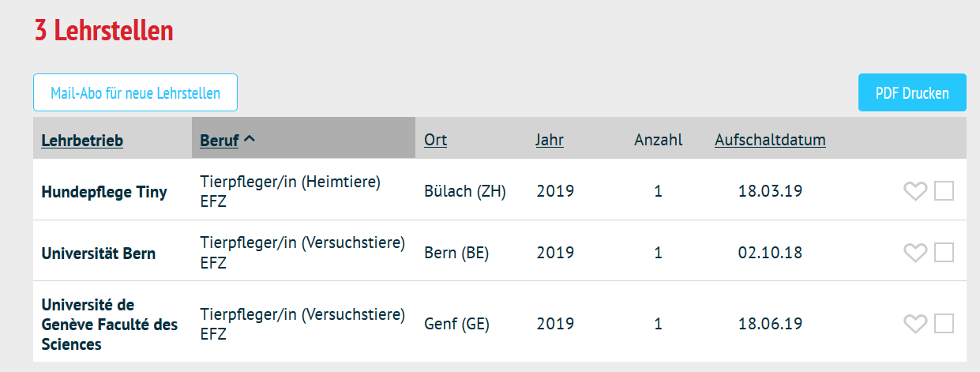Click heart icon for Universität Bern row
Image resolution: width=980 pixels, height=372 pixels.
[x=914, y=253]
